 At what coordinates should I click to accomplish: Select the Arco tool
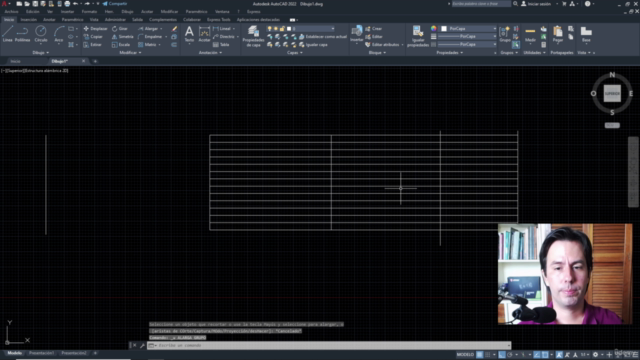point(59,33)
